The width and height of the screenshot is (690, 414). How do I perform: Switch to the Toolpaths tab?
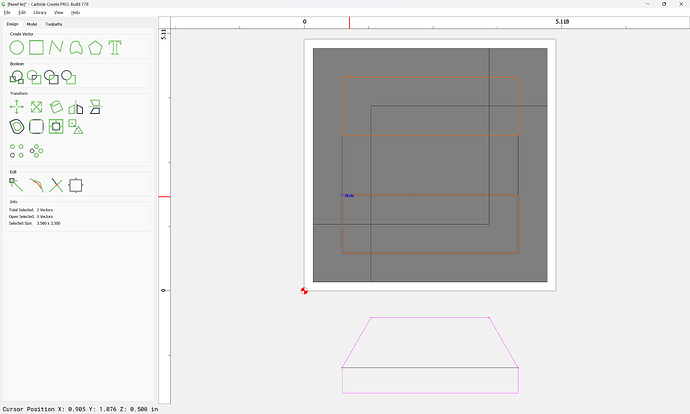coord(54,24)
